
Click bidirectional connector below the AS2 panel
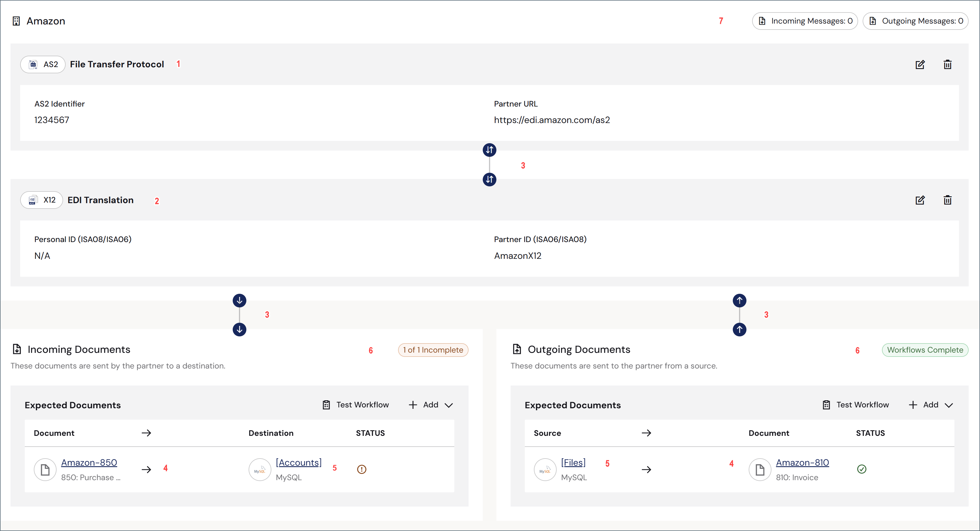click(489, 150)
